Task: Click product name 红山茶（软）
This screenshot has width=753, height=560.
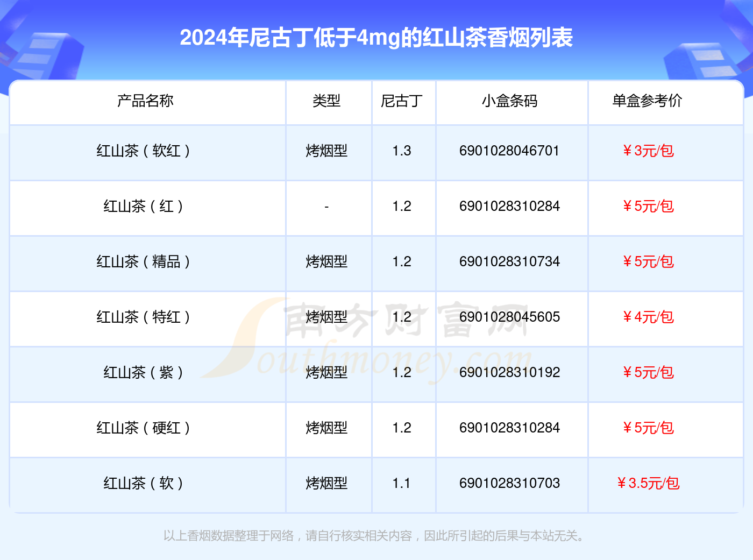Action: (143, 483)
